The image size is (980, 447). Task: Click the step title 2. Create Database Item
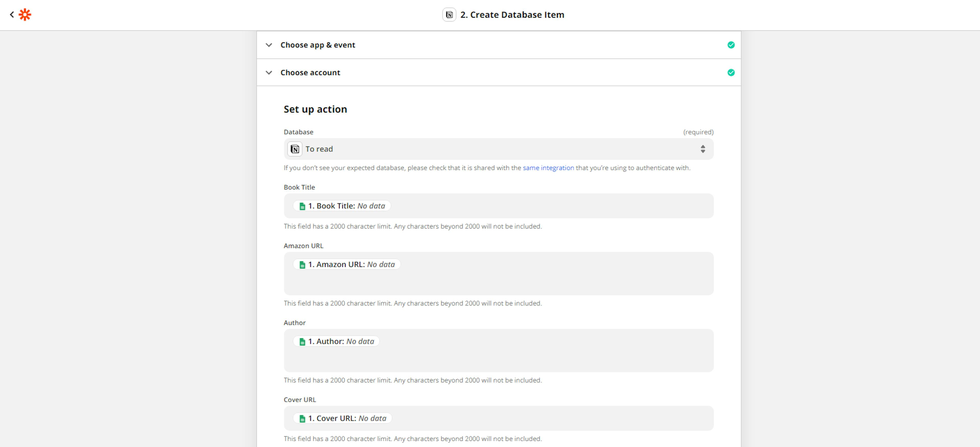pyautogui.click(x=512, y=15)
